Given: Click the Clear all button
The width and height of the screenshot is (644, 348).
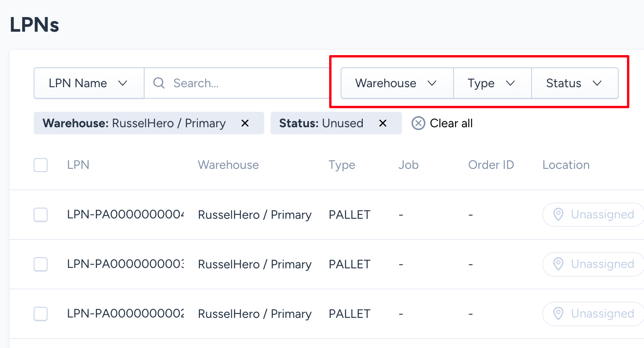Looking at the screenshot, I should pyautogui.click(x=442, y=123).
